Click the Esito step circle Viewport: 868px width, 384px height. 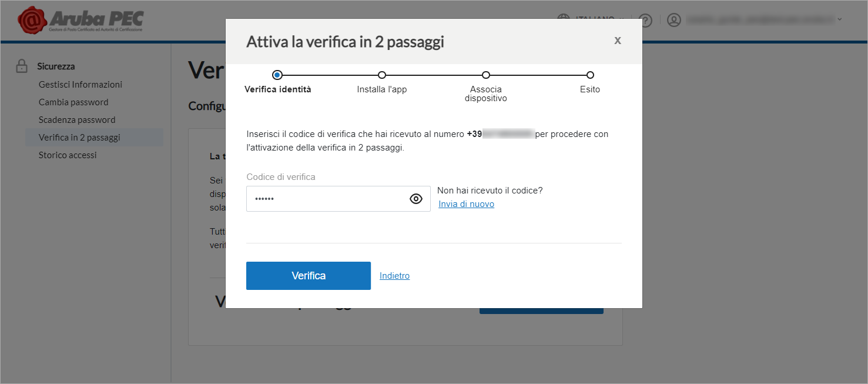[590, 75]
